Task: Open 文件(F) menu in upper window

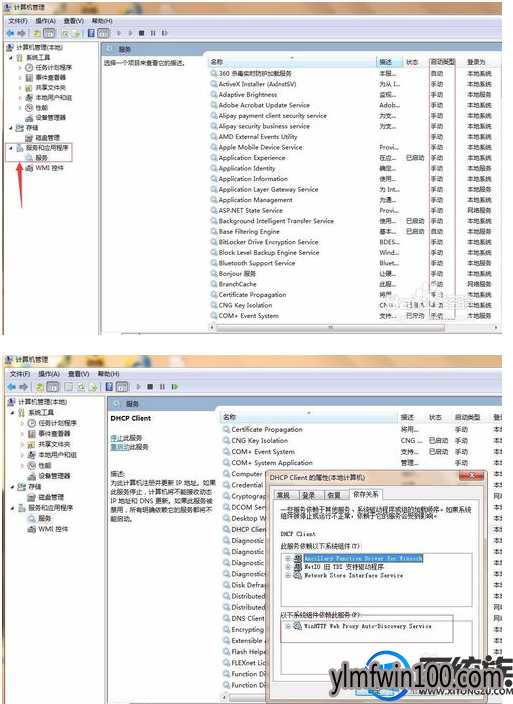Action: click(18, 21)
